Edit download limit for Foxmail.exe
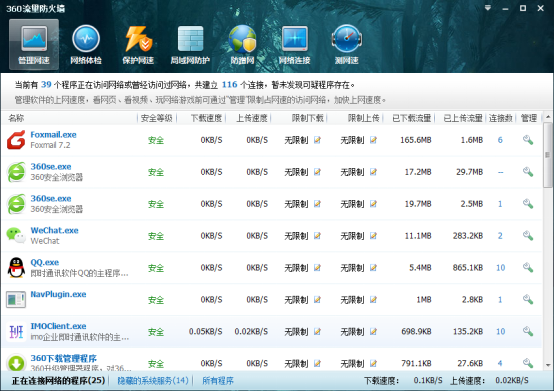 click(x=317, y=140)
